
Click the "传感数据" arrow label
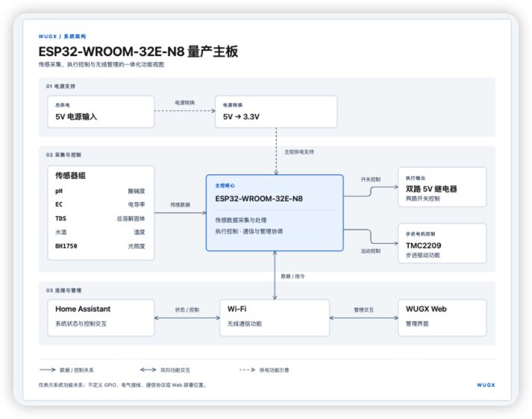pos(180,205)
